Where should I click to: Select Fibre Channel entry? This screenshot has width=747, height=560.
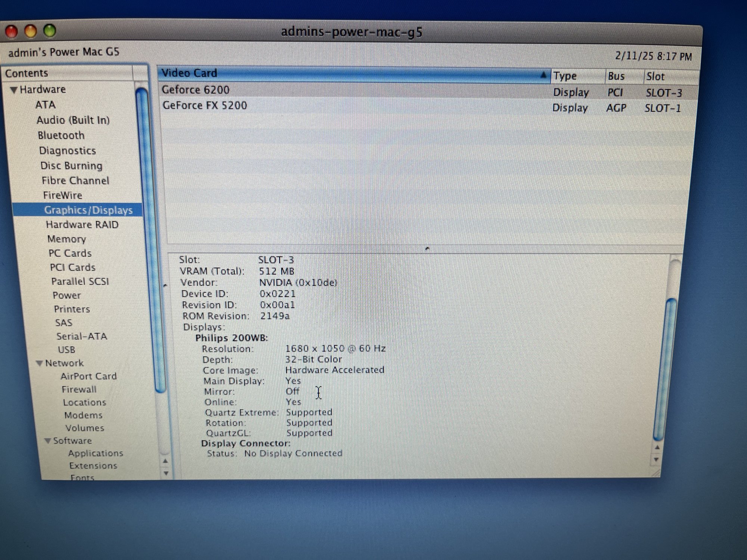75,181
